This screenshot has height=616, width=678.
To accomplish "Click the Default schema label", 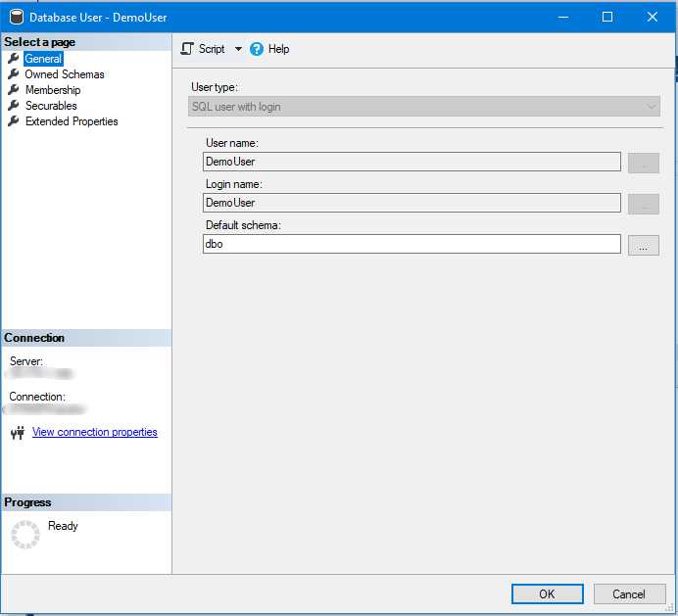I will [x=243, y=225].
